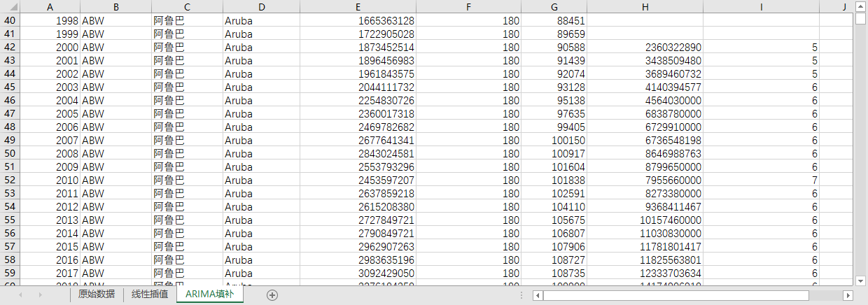
Task: Select column B header
Action: 115,7
